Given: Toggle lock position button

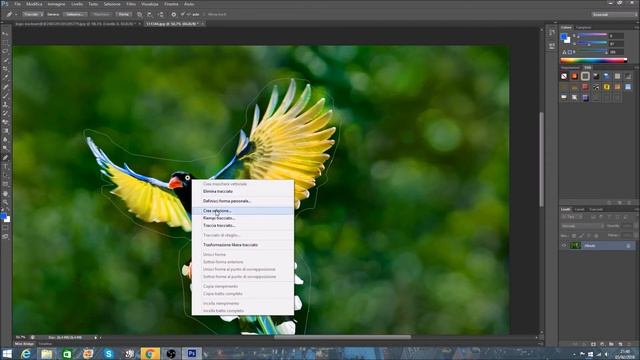Looking at the screenshot, I should [589, 236].
